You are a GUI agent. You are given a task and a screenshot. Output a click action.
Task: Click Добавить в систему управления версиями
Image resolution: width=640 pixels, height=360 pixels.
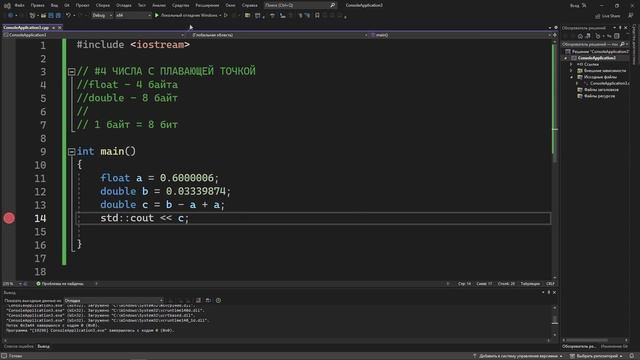pyautogui.click(x=518, y=356)
